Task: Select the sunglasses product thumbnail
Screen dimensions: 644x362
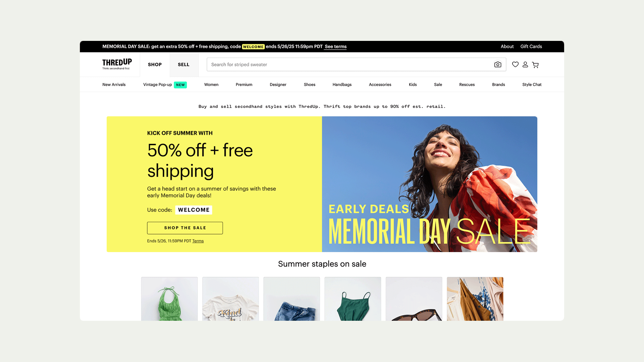Action: coord(414,299)
